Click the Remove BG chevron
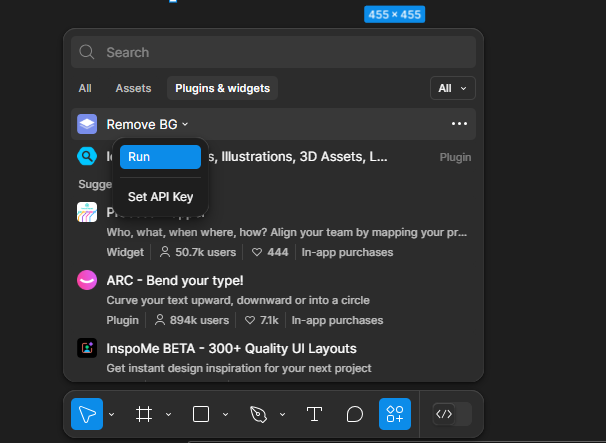Viewport: 606px width, 443px height. coord(185,124)
